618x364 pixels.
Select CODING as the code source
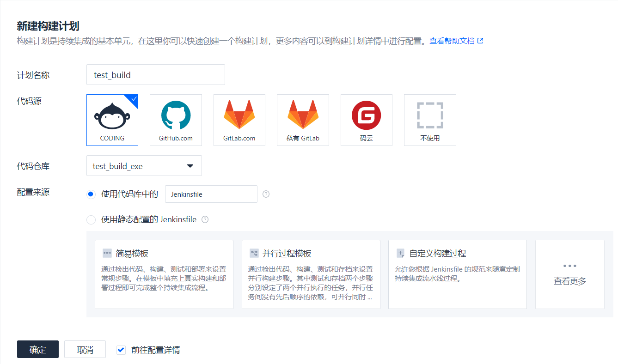pyautogui.click(x=112, y=120)
